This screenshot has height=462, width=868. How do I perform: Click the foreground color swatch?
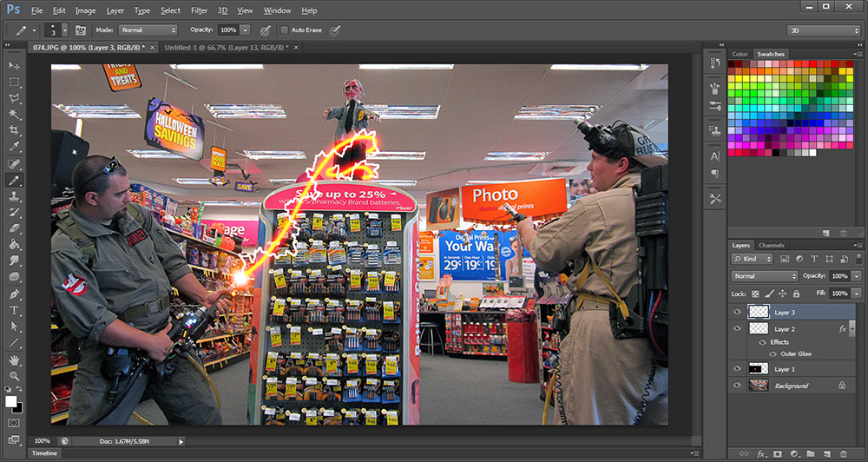[x=10, y=401]
